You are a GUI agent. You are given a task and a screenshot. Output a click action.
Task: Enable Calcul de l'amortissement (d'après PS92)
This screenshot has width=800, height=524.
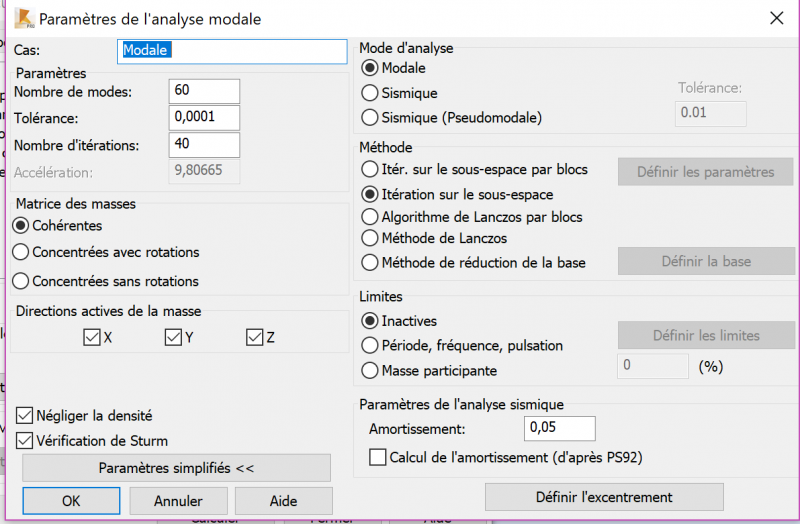(x=378, y=457)
